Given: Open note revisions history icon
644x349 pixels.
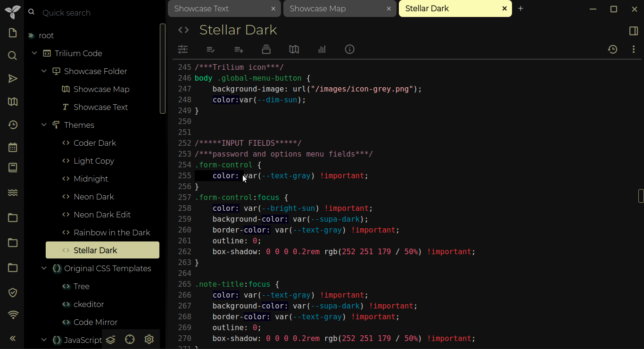Looking at the screenshot, I should click(x=612, y=49).
